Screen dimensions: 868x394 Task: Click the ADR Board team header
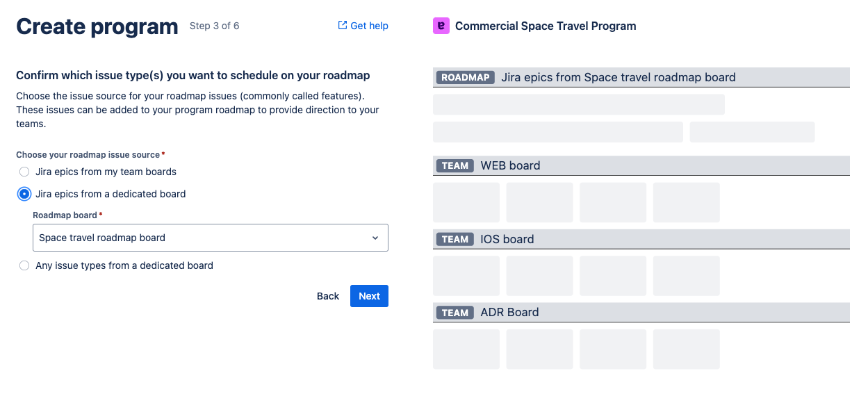[509, 313]
